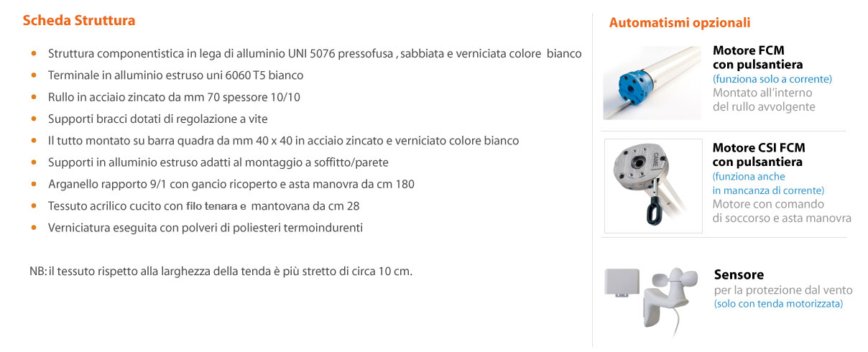This screenshot has width=868, height=352.
Task: Click the orange bullet beside Arganello rapporto 9/1
Action: coord(34,184)
